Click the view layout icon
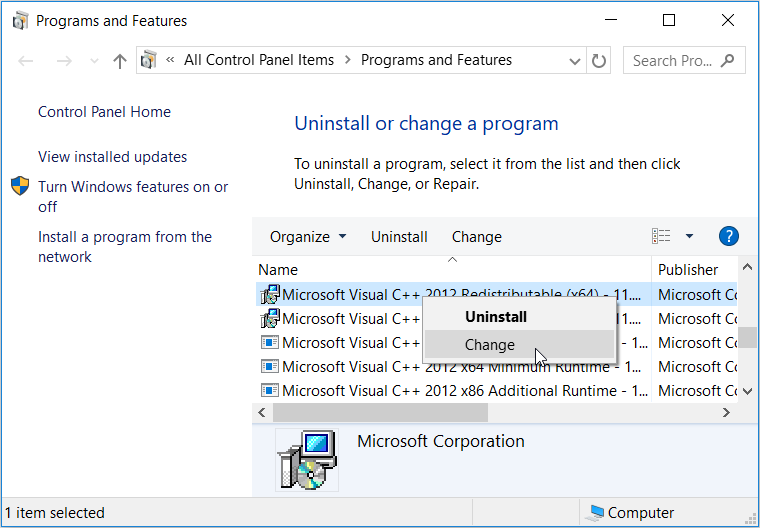Viewport: 760px width, 528px height. pos(662,237)
